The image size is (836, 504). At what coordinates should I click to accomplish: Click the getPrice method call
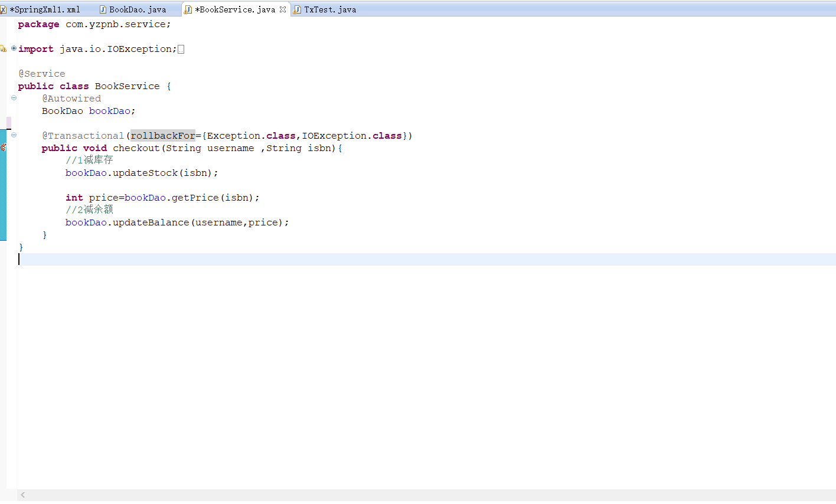(195, 198)
